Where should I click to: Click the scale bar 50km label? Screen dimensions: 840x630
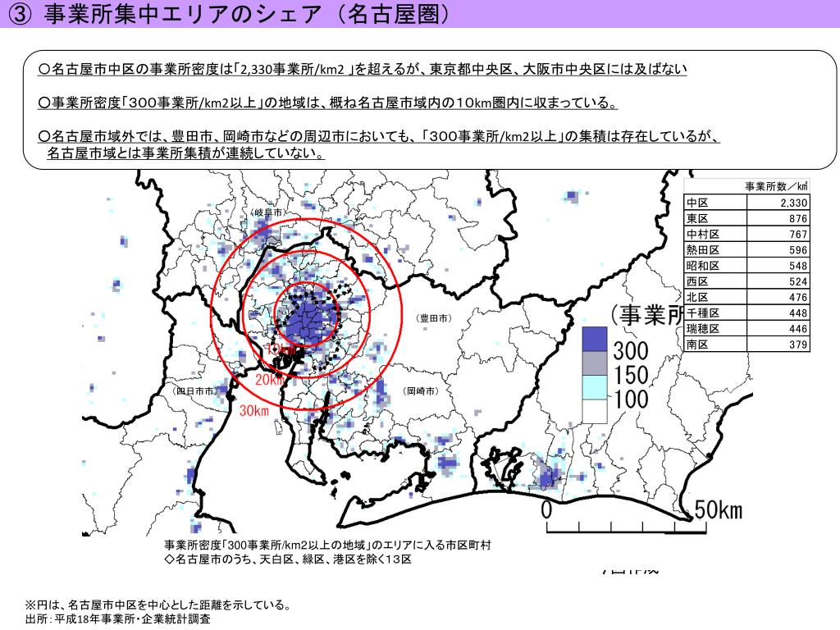tap(719, 509)
